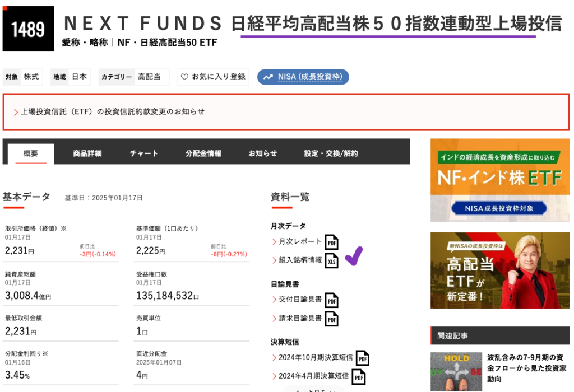Click 取引所価格 value 2,231円

pyautogui.click(x=20, y=251)
